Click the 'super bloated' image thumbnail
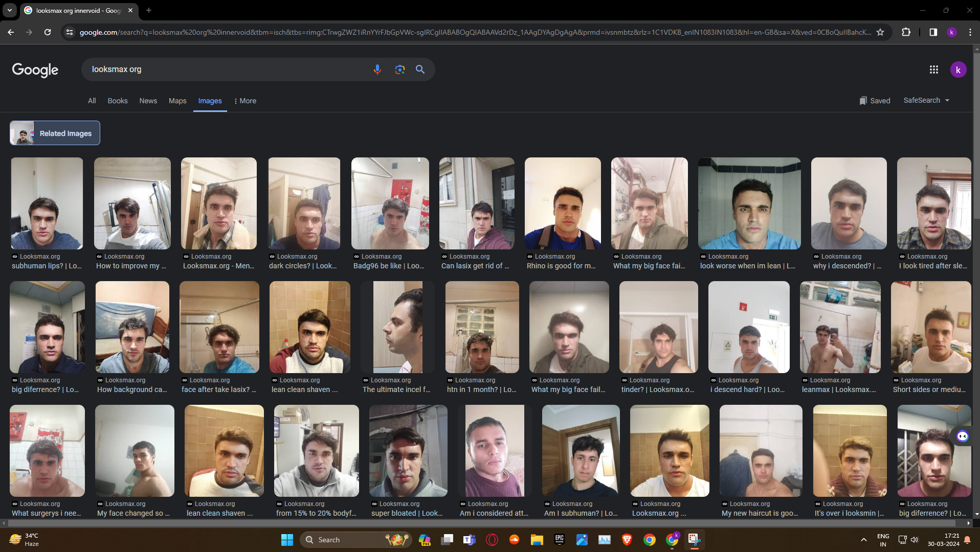980x552 pixels. 408,451
